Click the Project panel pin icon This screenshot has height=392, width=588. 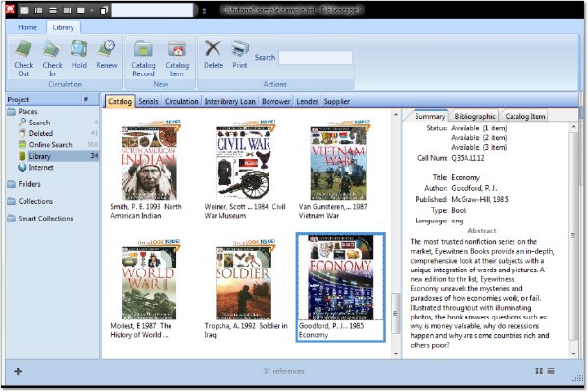pos(86,99)
